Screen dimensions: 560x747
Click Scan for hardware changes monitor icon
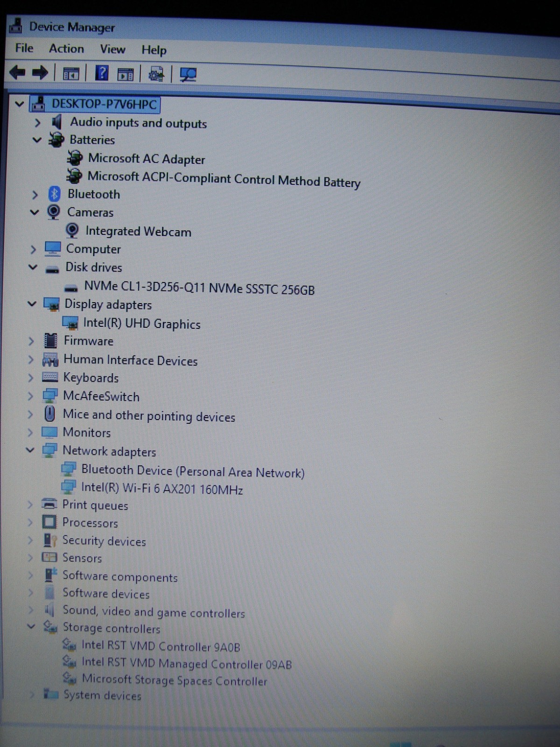(x=188, y=75)
